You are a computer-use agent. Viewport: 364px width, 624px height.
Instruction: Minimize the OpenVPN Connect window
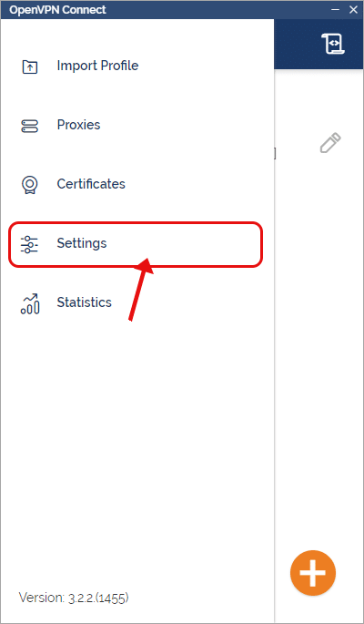coord(336,9)
